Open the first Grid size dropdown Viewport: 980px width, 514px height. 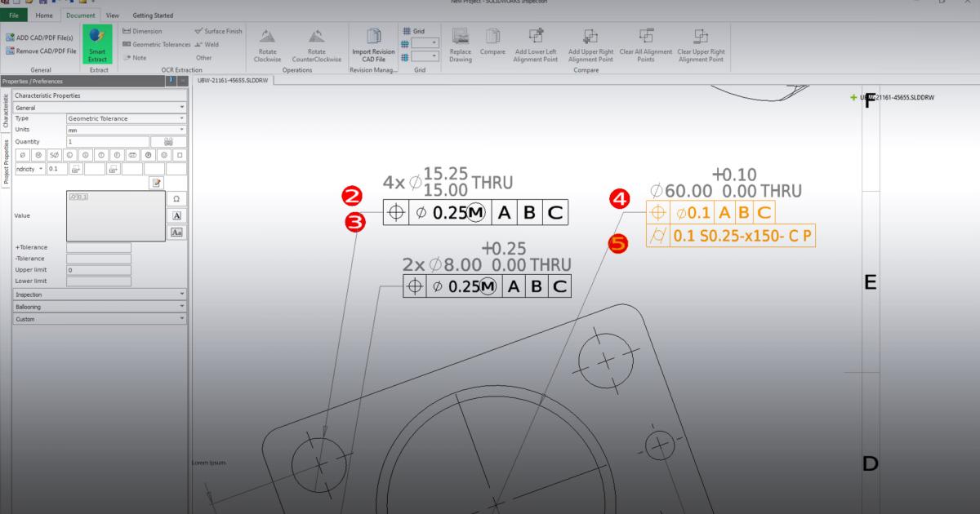click(x=425, y=43)
